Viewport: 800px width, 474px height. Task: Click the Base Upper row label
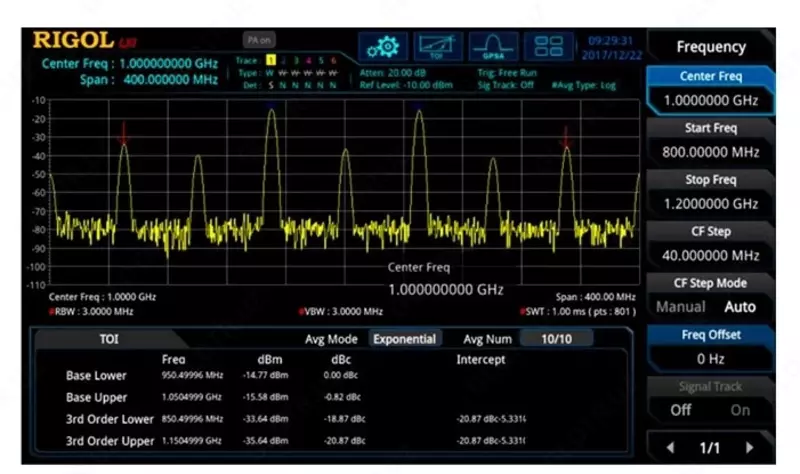point(96,397)
